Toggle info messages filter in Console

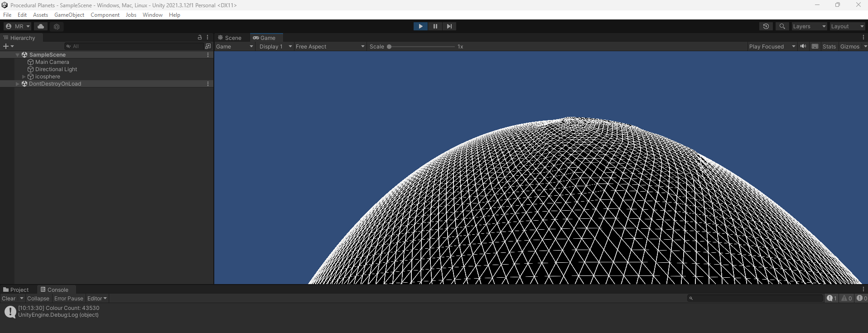831,298
